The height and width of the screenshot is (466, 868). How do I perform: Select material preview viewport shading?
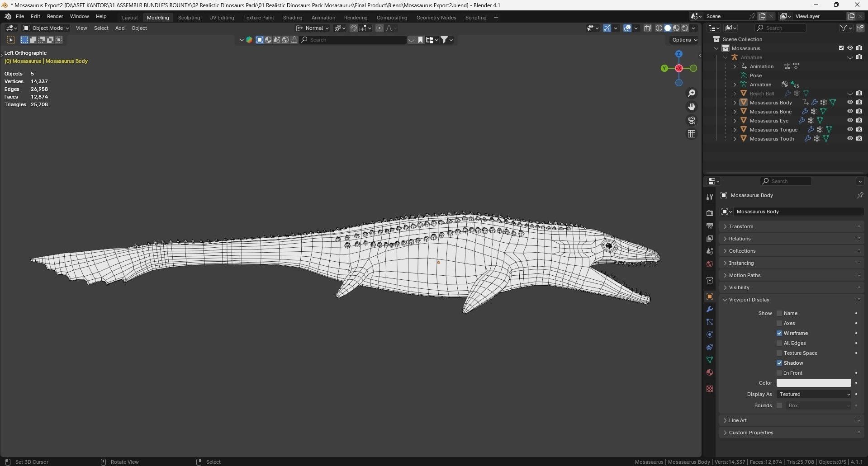point(676,28)
